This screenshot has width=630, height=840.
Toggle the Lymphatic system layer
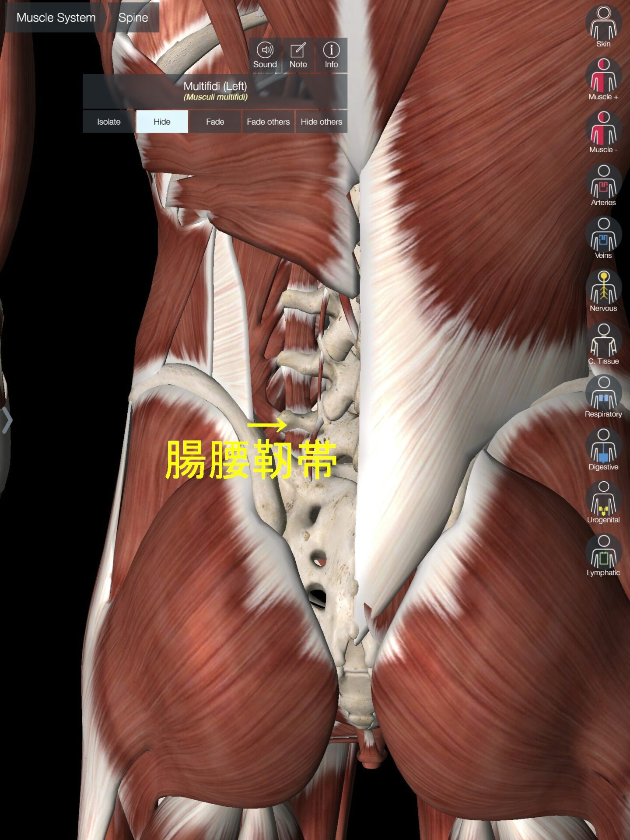pos(603,553)
